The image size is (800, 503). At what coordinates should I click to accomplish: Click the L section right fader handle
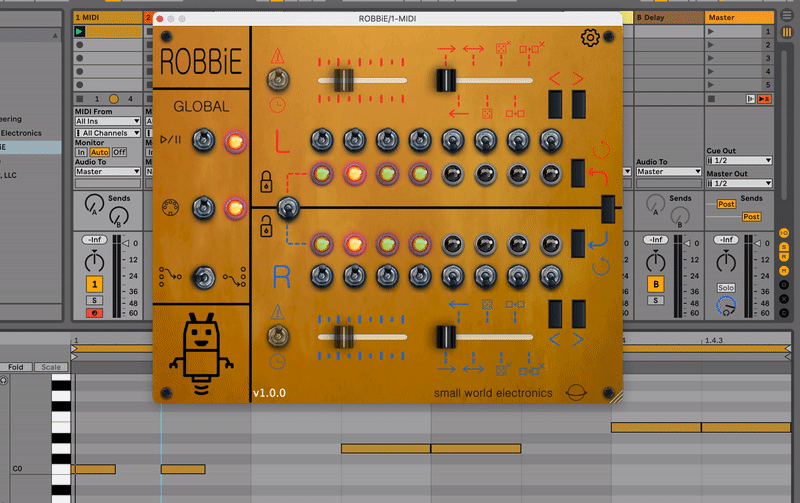(446, 80)
